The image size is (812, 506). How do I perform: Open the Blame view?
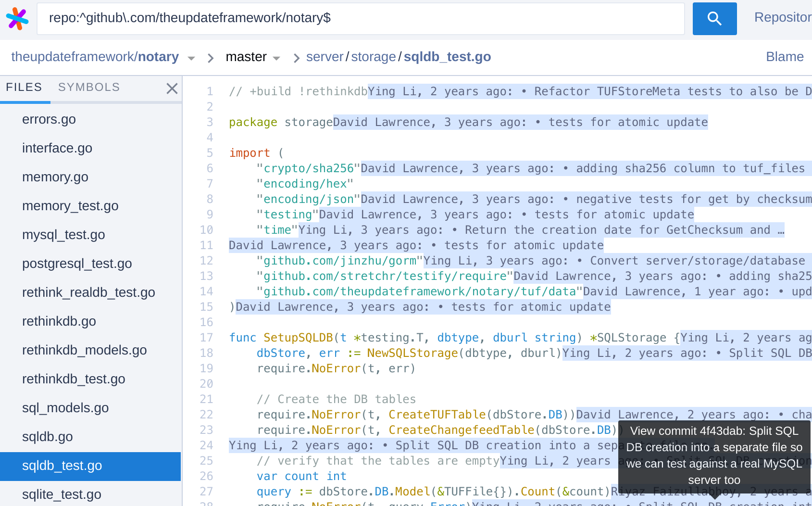785,57
